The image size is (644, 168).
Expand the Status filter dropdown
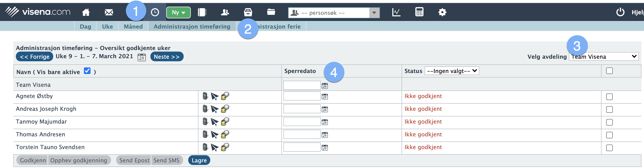[x=452, y=71]
